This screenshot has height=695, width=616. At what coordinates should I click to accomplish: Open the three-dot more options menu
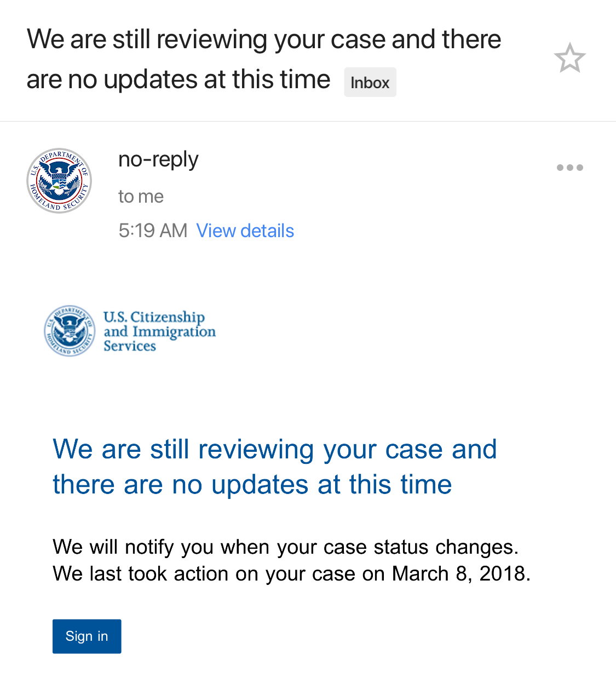coord(570,168)
